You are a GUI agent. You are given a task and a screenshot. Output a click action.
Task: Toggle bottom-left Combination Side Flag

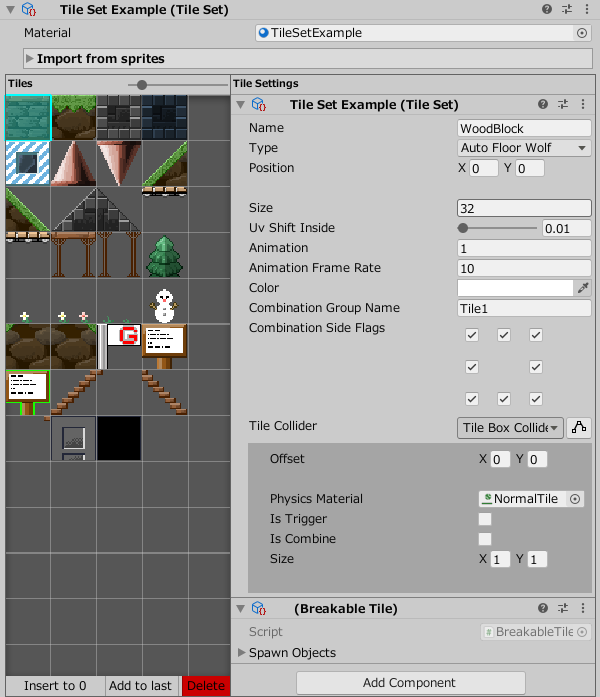pyautogui.click(x=472, y=399)
